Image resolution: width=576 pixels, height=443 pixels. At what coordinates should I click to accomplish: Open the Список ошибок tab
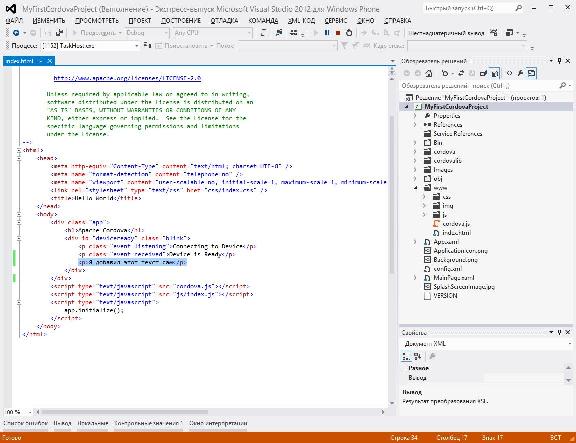[x=25, y=423]
